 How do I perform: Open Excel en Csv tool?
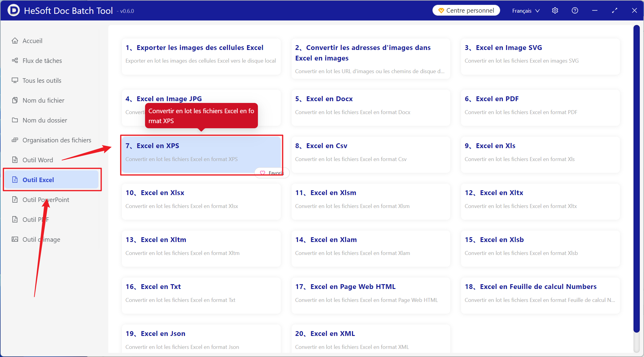coord(370,154)
